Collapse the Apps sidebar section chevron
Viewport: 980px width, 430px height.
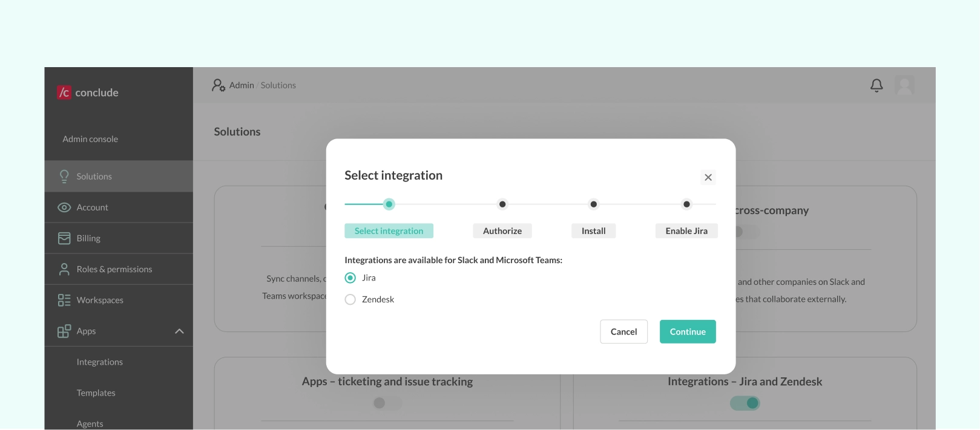[179, 331]
